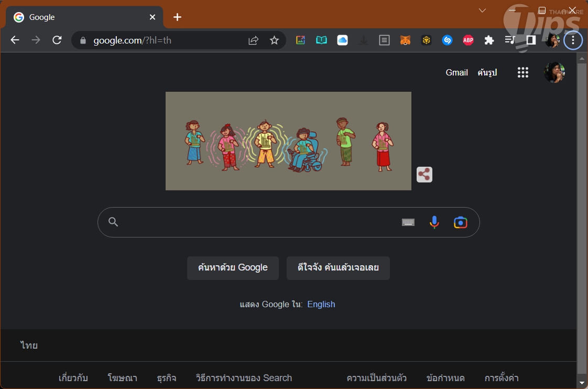Share the Google Doodle
Image resolution: width=588 pixels, height=389 pixels.
(424, 175)
